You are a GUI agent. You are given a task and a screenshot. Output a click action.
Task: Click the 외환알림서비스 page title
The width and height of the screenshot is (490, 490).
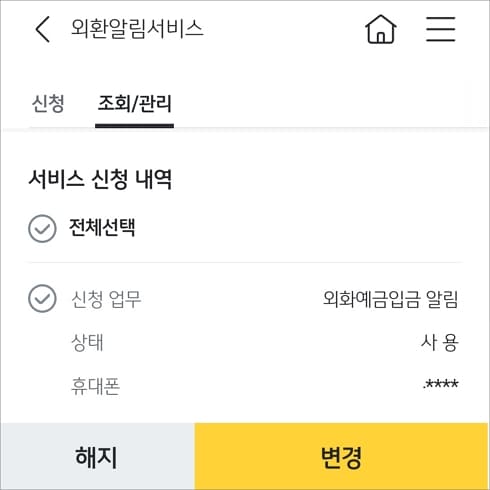click(x=137, y=29)
